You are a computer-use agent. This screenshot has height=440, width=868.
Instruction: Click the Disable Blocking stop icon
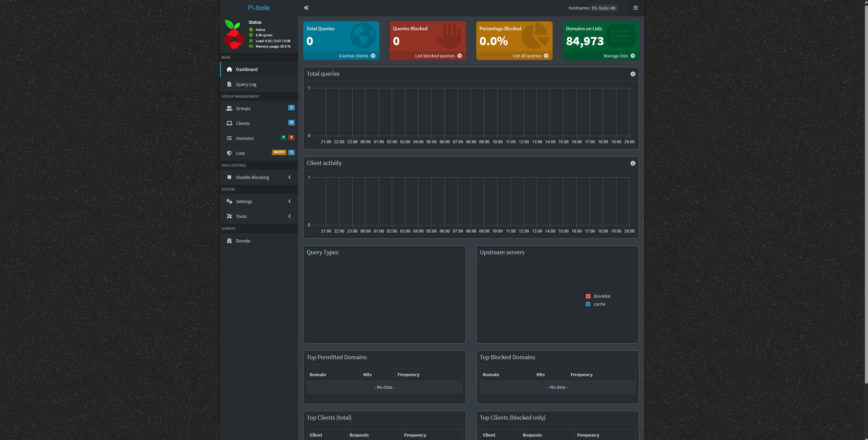click(x=229, y=177)
